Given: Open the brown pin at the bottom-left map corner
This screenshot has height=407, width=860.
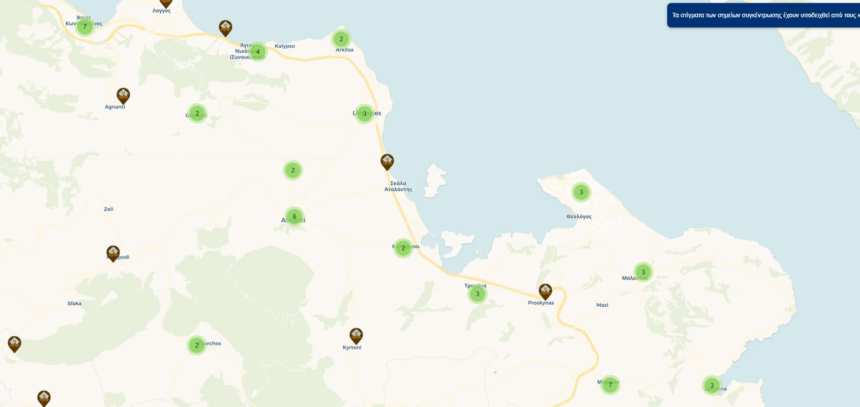Looking at the screenshot, I should [x=44, y=398].
